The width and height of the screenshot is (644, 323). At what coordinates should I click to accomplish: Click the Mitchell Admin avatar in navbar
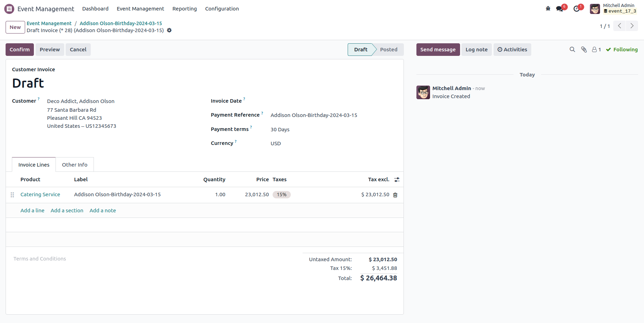(x=595, y=9)
